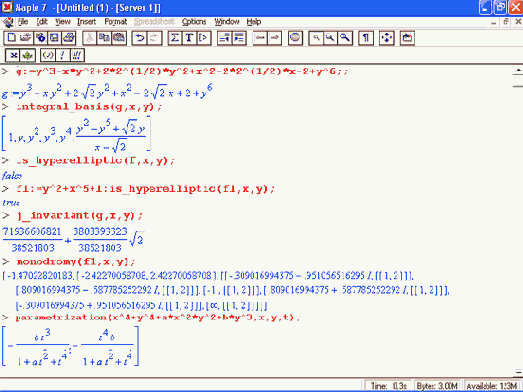Create a new worksheet with the New icon

[x=11, y=38]
